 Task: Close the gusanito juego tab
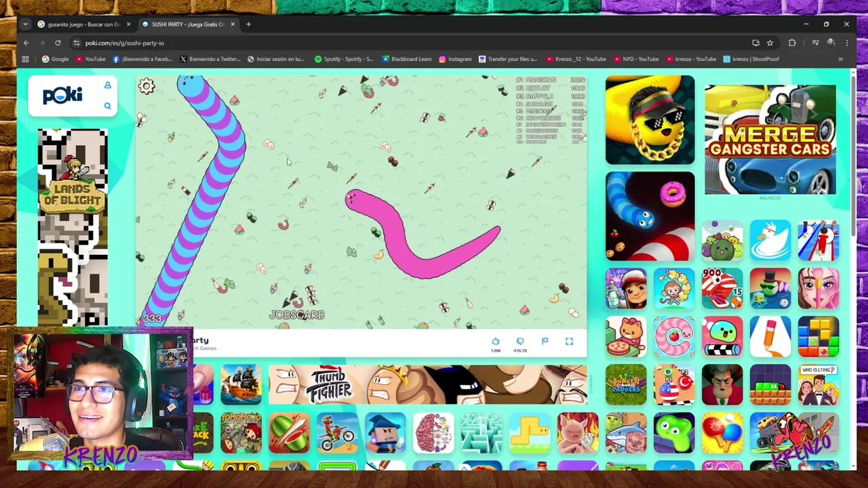128,24
